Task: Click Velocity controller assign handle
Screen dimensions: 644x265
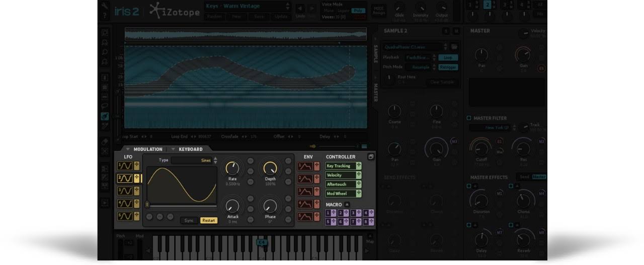Action: click(x=359, y=175)
